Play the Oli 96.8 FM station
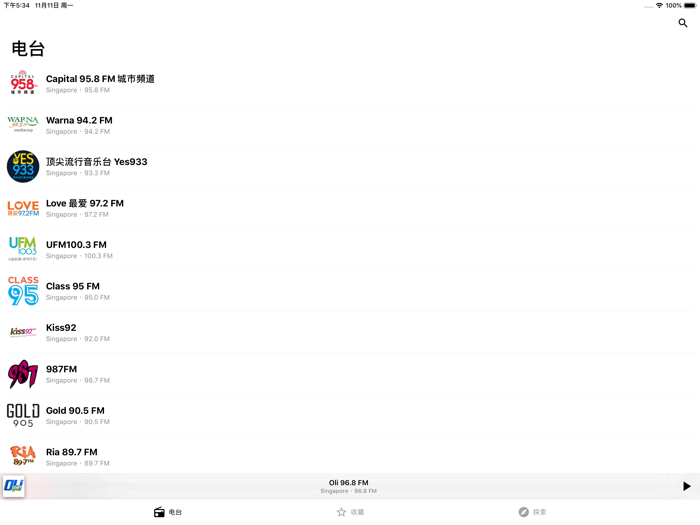 687,486
